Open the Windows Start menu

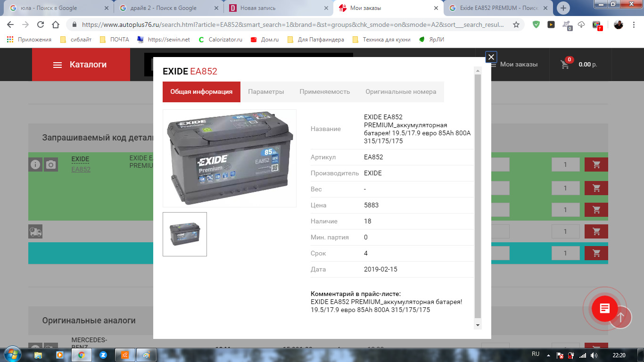[x=12, y=354]
